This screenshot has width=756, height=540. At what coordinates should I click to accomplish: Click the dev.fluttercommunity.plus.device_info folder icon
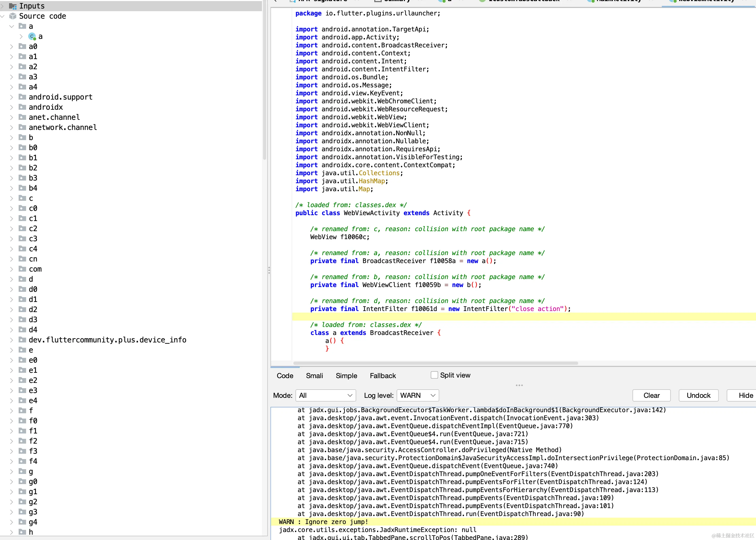pyautogui.click(x=22, y=339)
